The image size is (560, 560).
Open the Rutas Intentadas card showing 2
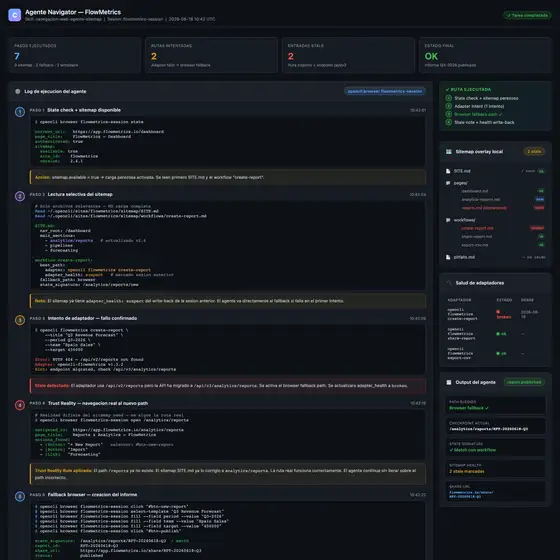(211, 55)
